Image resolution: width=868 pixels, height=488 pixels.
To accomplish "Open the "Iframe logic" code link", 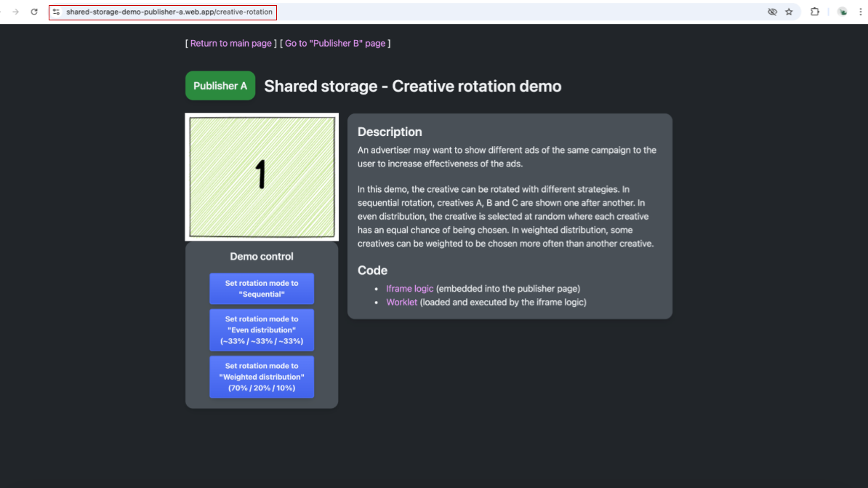I will point(409,288).
